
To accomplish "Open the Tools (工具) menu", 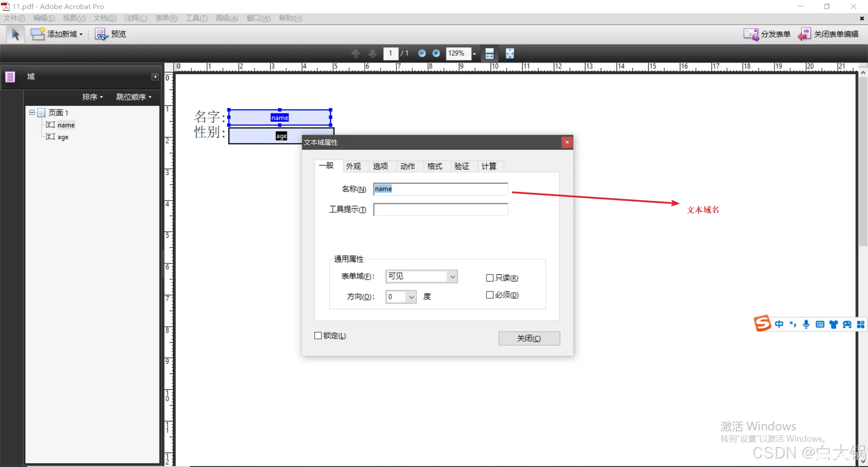I will pyautogui.click(x=197, y=18).
